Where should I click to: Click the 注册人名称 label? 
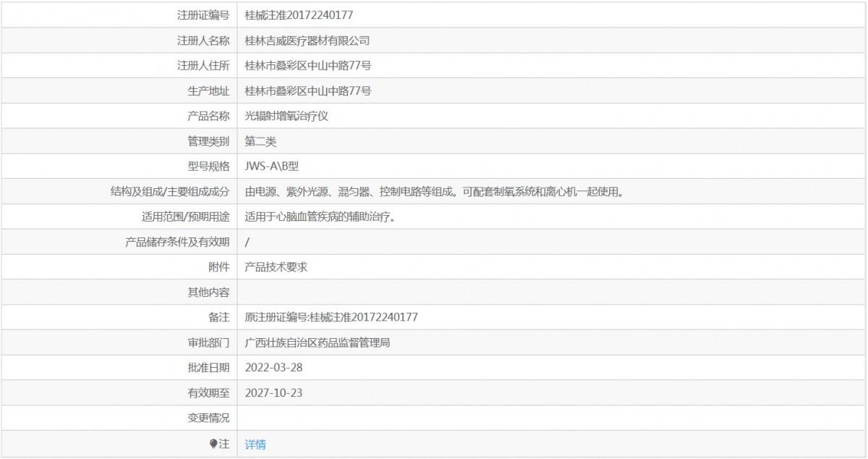click(203, 40)
